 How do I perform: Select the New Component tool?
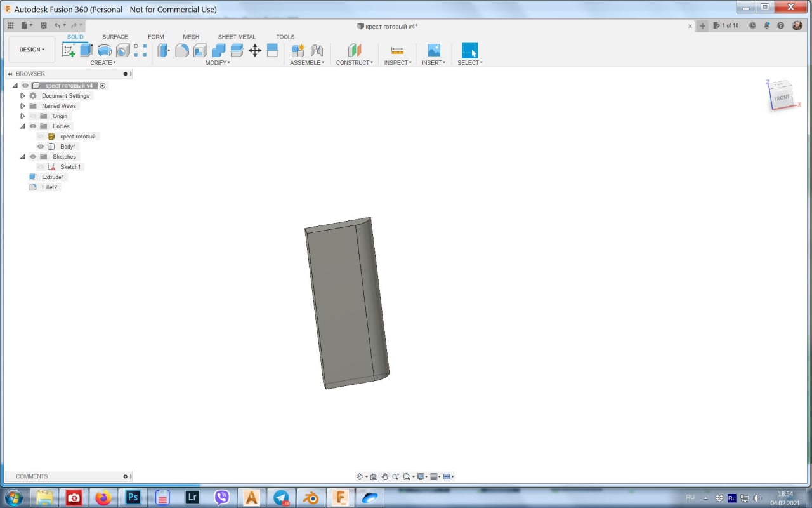point(298,50)
